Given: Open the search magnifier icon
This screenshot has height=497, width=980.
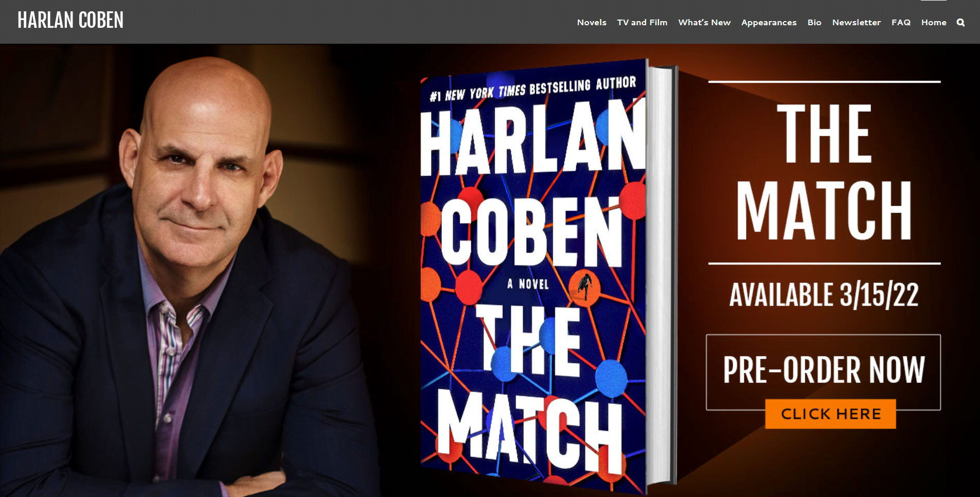Looking at the screenshot, I should point(960,22).
